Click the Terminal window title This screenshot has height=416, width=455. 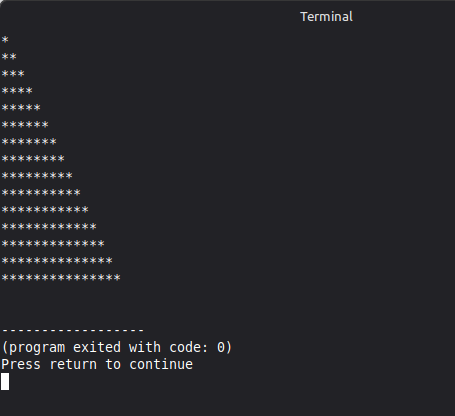tap(326, 17)
